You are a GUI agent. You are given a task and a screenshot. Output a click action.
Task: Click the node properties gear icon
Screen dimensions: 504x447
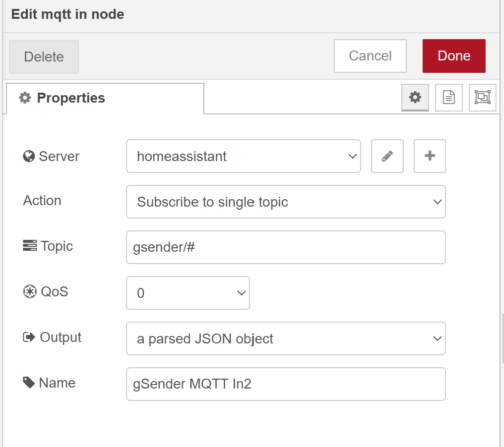(x=415, y=97)
